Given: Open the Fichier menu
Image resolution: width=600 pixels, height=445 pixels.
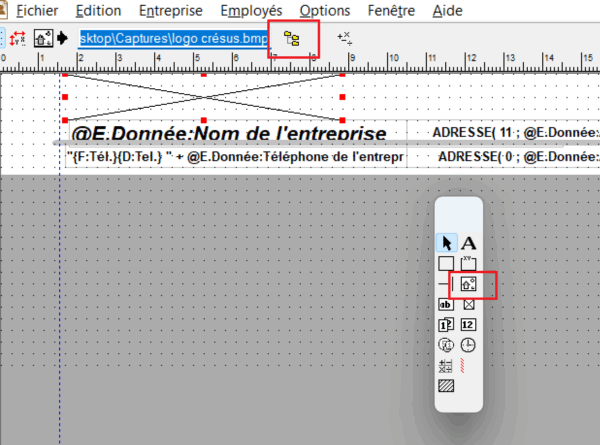Looking at the screenshot, I should tap(36, 11).
